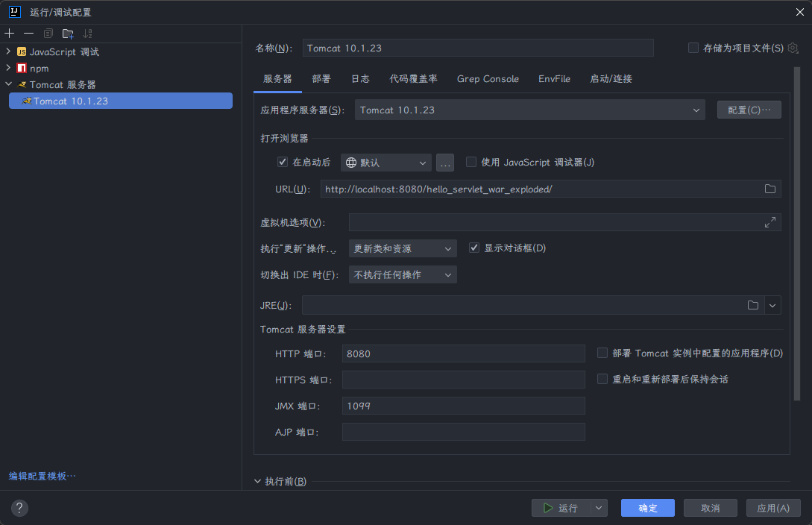Image resolution: width=812 pixels, height=525 pixels.
Task: Switch to the 服务器 tab
Action: (x=277, y=79)
